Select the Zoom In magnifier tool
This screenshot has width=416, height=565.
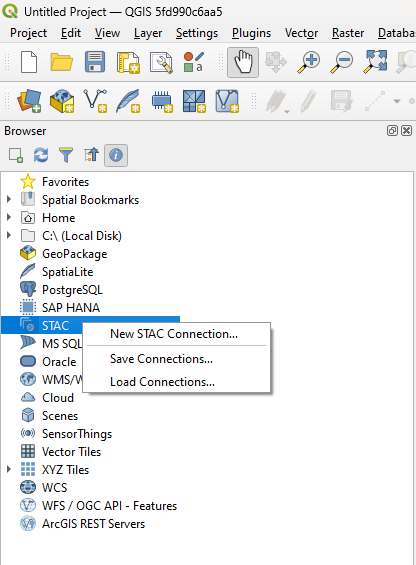pos(309,62)
